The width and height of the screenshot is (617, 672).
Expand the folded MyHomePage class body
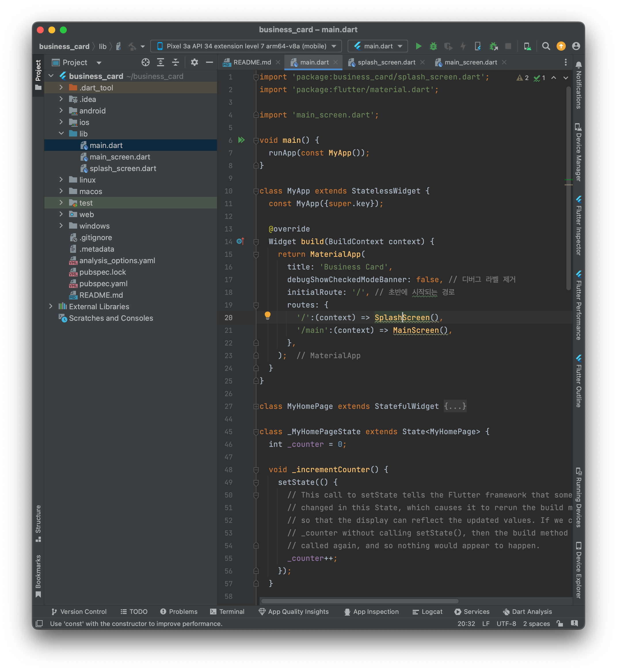point(455,406)
